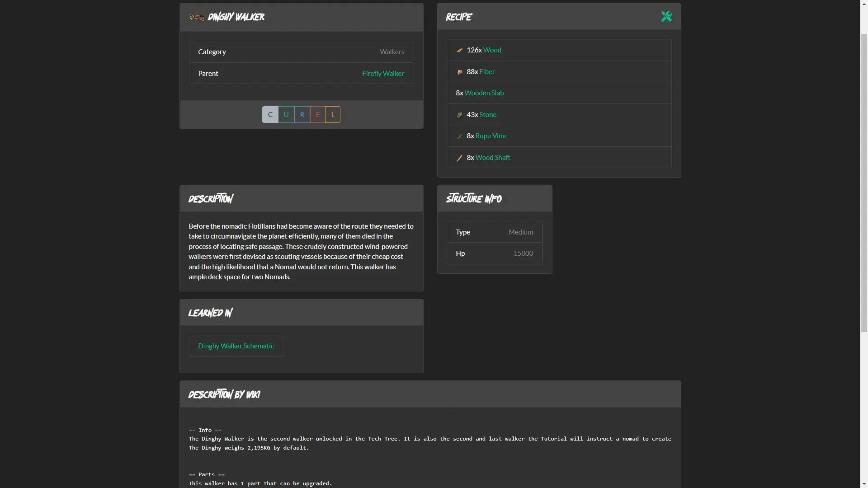Image resolution: width=868 pixels, height=488 pixels.
Task: Open the Wood ingredient link
Action: coord(492,50)
